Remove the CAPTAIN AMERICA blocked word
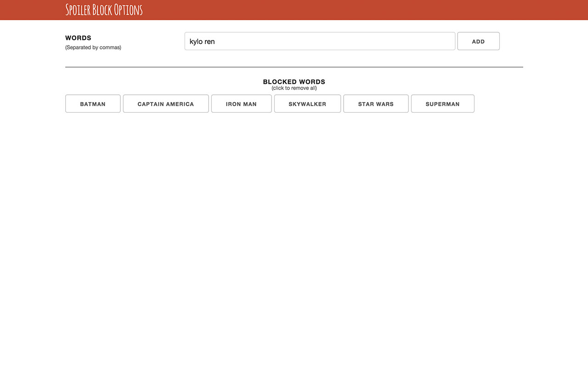 (x=166, y=103)
